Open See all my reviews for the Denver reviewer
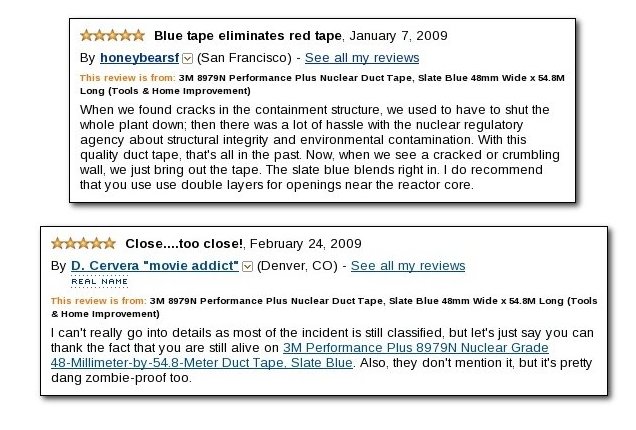This screenshot has width=636, height=430. tap(408, 266)
